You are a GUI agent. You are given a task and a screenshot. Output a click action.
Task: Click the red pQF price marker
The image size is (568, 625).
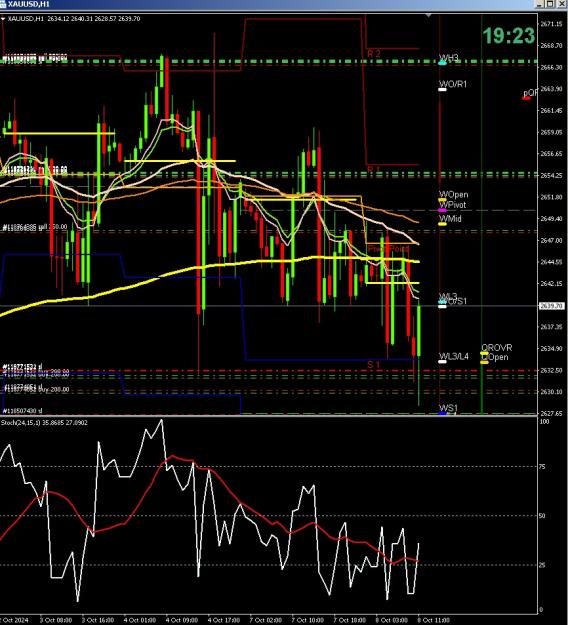click(527, 98)
